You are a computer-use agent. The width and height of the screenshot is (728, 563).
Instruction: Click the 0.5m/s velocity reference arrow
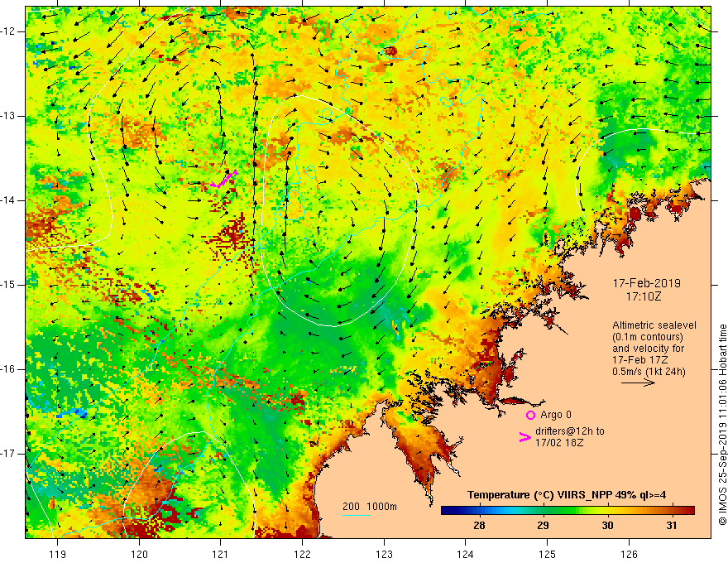tap(638, 383)
